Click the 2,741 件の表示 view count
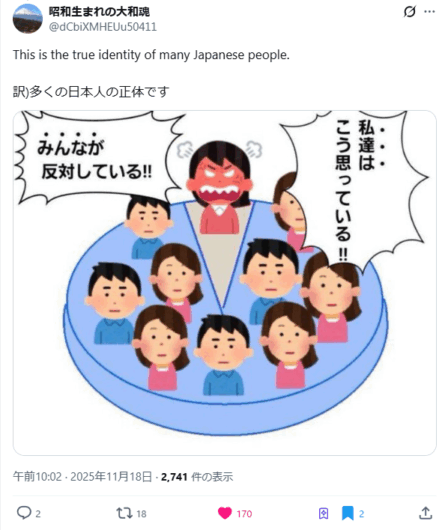The image size is (448, 530). [197, 477]
